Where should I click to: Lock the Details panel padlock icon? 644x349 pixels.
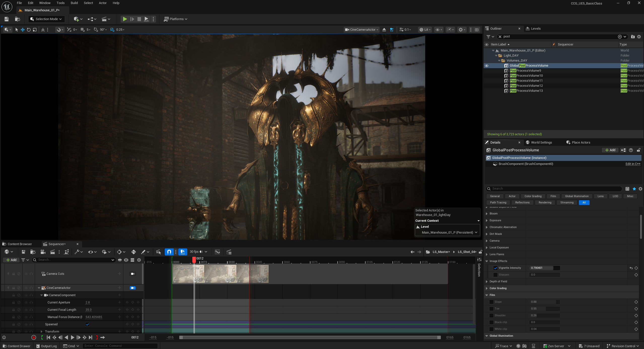tap(639, 150)
